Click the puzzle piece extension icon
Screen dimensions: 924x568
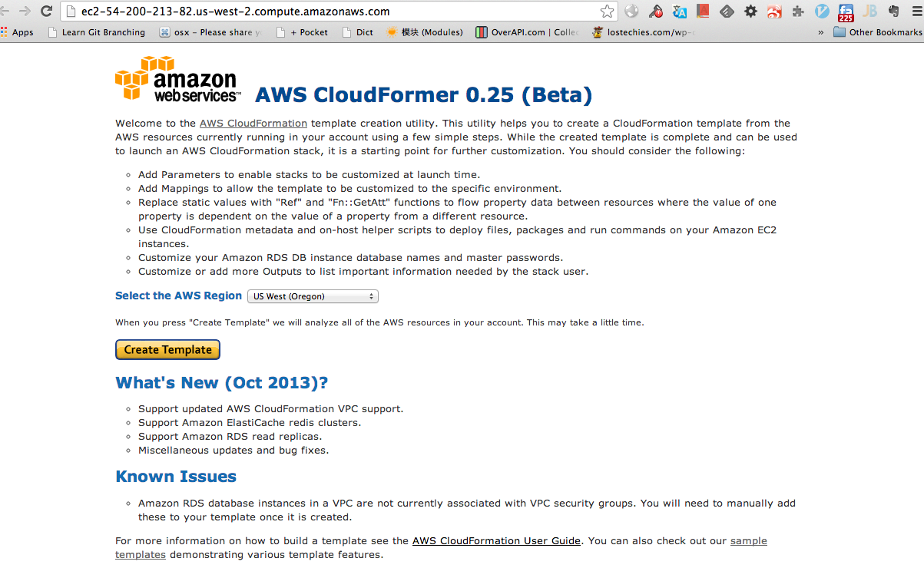pyautogui.click(x=798, y=12)
